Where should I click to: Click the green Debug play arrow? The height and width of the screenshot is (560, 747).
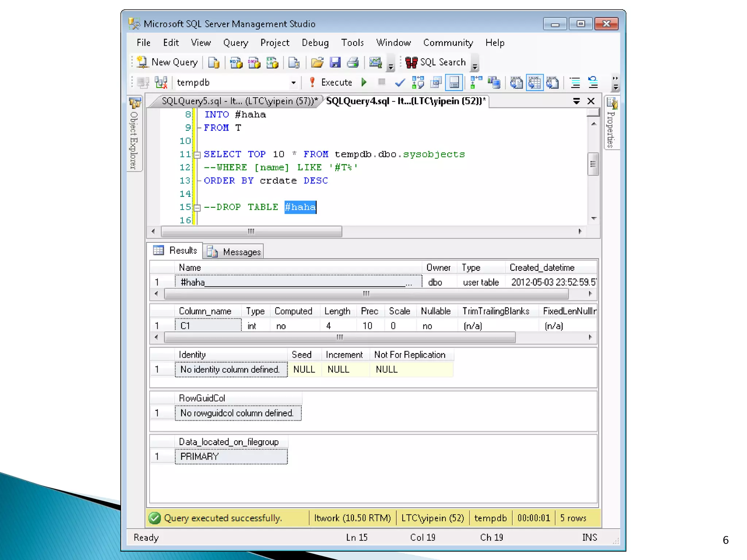click(x=364, y=82)
